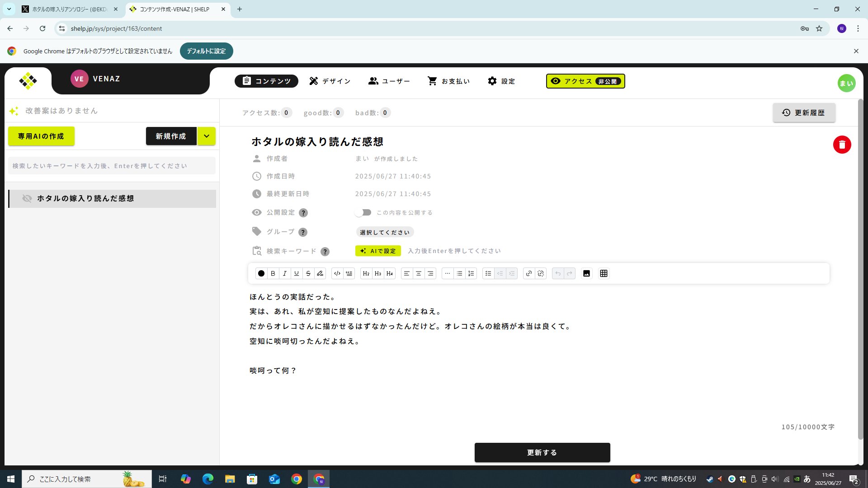Screen dimensions: 868x488
Task: Pick text color black swatch
Action: (x=261, y=273)
